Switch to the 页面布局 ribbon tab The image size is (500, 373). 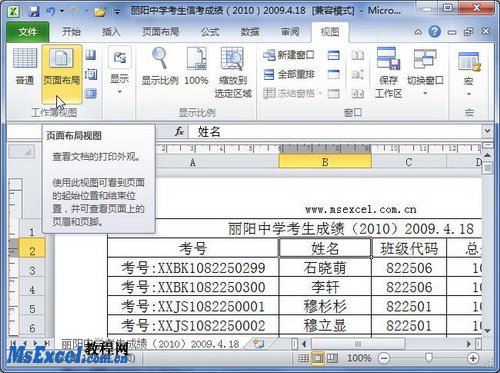pos(161,32)
